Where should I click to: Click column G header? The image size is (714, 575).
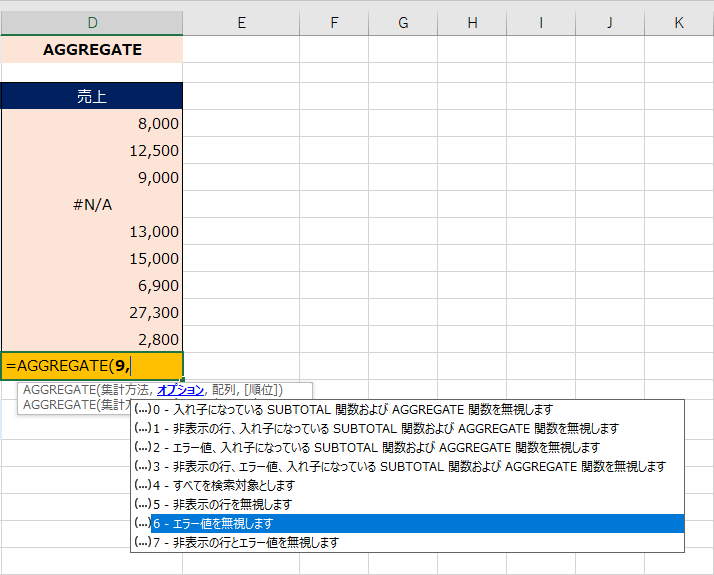point(402,22)
